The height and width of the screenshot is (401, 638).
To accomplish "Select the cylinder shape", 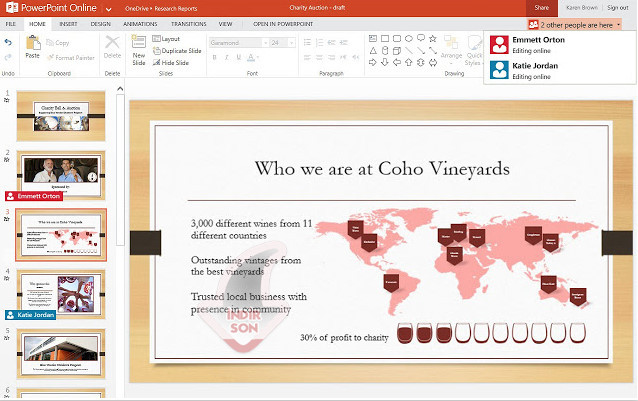I will (x=385, y=50).
